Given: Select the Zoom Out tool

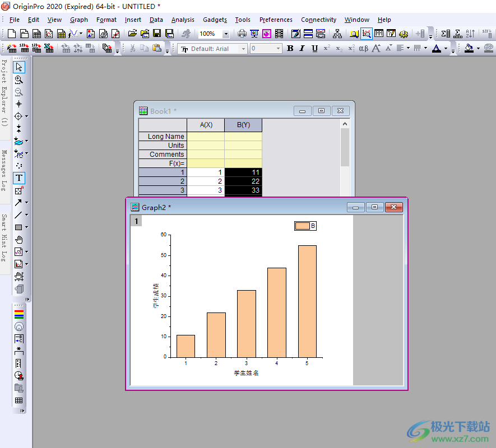Looking at the screenshot, I should tap(19, 92).
